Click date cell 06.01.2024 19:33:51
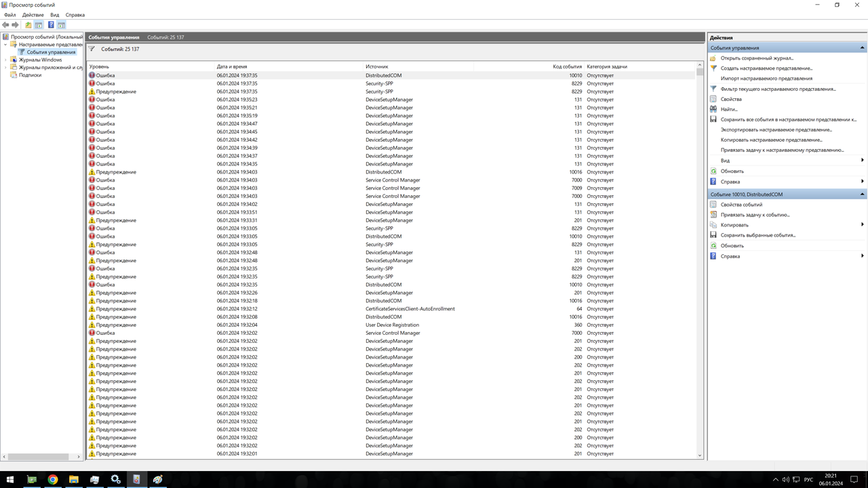This screenshot has width=868, height=488. pos(237,212)
